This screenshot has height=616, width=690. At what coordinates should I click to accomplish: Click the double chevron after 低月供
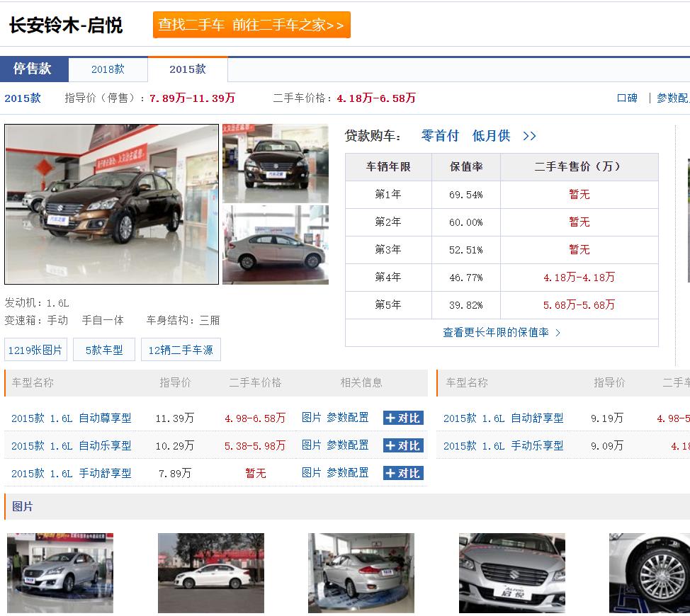[x=529, y=136]
